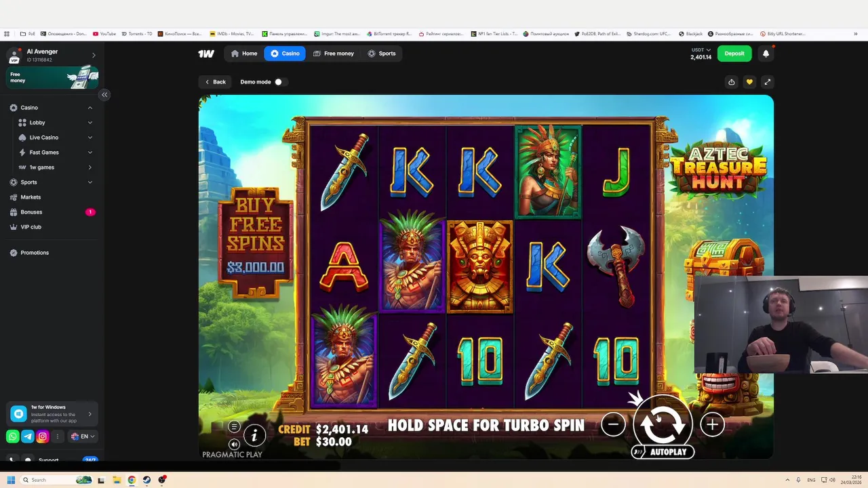868x488 pixels.
Task: Toggle the Demo mode switch
Action: (x=280, y=82)
